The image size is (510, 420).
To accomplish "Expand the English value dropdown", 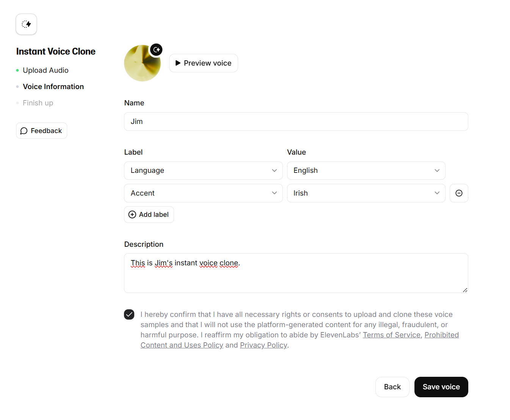I will click(x=366, y=171).
